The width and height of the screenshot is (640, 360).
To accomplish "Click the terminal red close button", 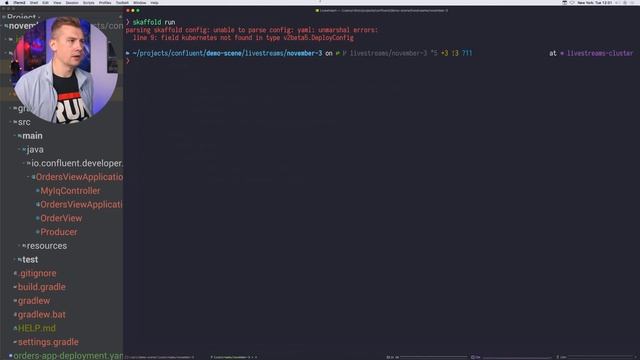I will 128,11.
